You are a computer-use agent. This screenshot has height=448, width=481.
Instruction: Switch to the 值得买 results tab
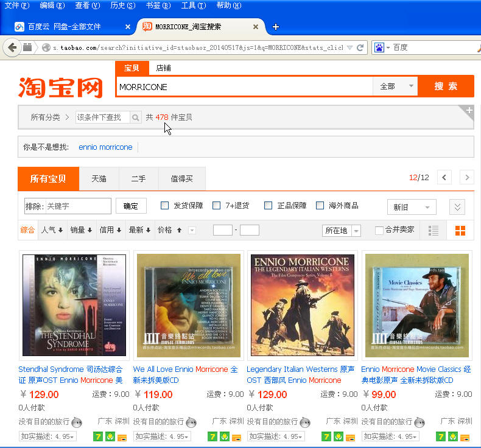click(x=181, y=179)
